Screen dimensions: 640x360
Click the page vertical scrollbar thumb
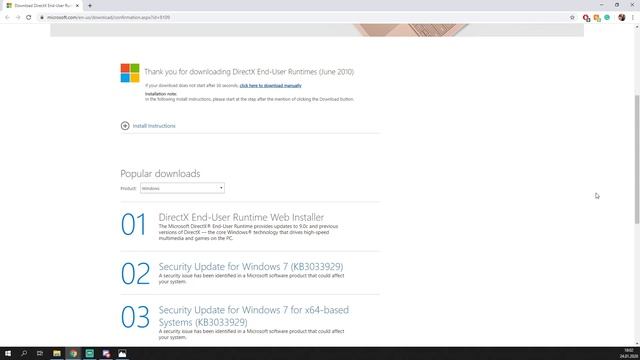(637, 159)
